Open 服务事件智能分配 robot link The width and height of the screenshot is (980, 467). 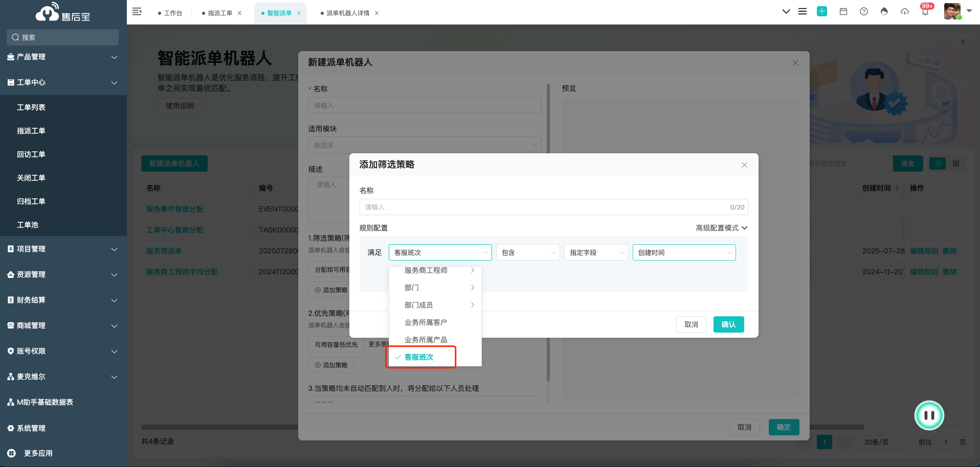[175, 209]
